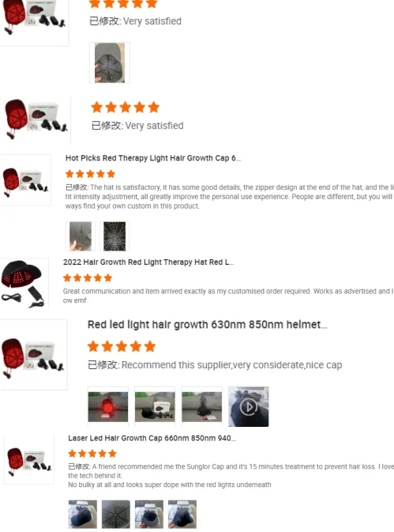This screenshot has height=532, width=394.
Task: View LED grid photo in Sunglor Cap review
Action: (x=116, y=514)
